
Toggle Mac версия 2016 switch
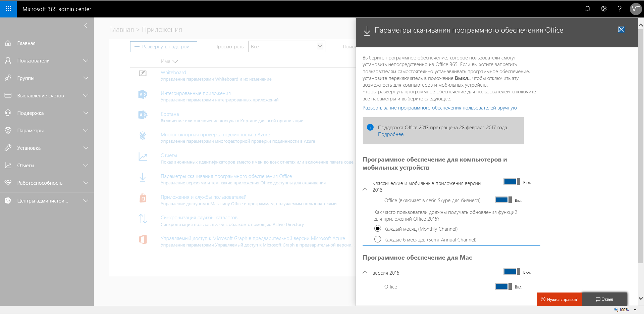coord(512,271)
